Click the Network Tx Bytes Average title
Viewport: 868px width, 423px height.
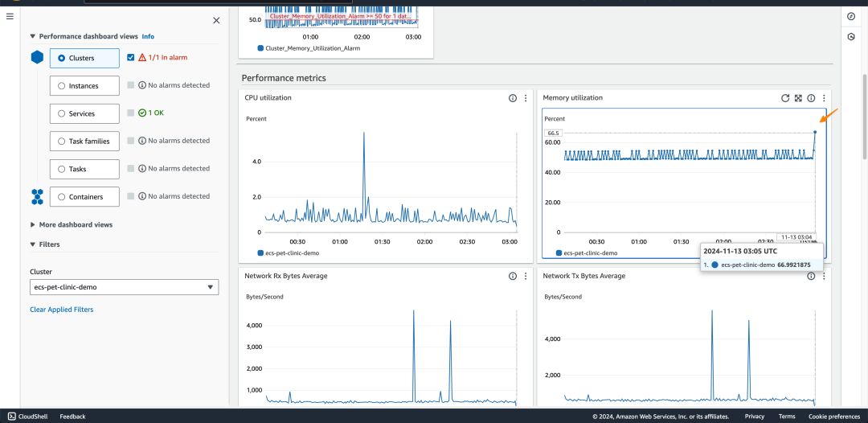(583, 276)
